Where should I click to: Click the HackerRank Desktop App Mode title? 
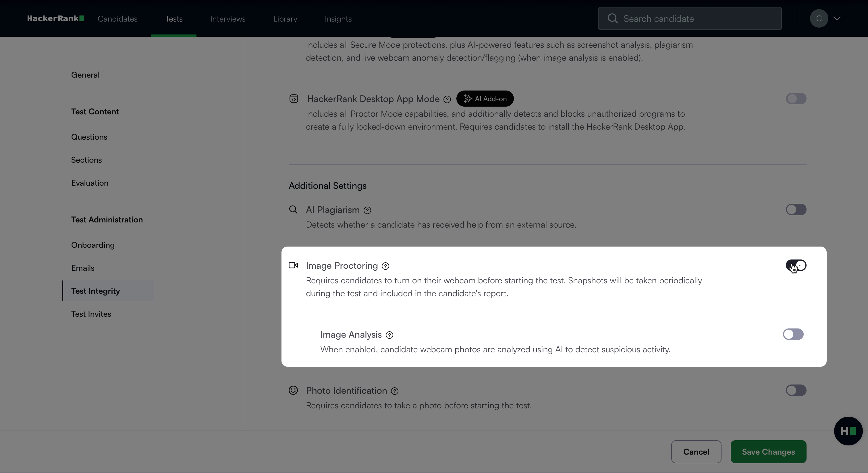tap(373, 99)
